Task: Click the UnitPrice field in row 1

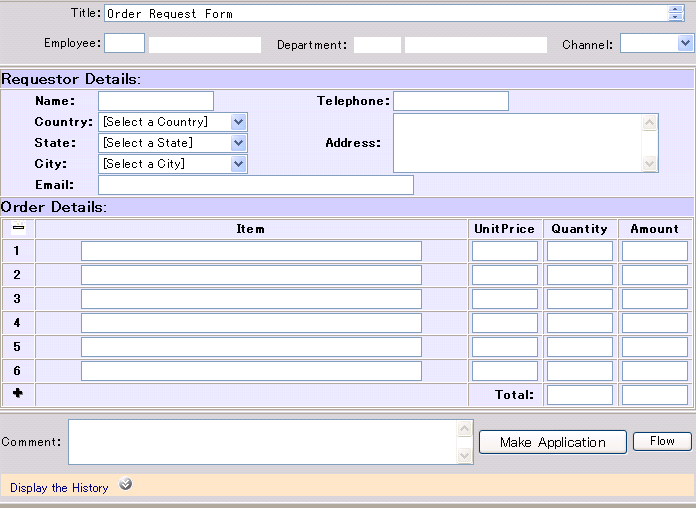Action: (x=505, y=251)
